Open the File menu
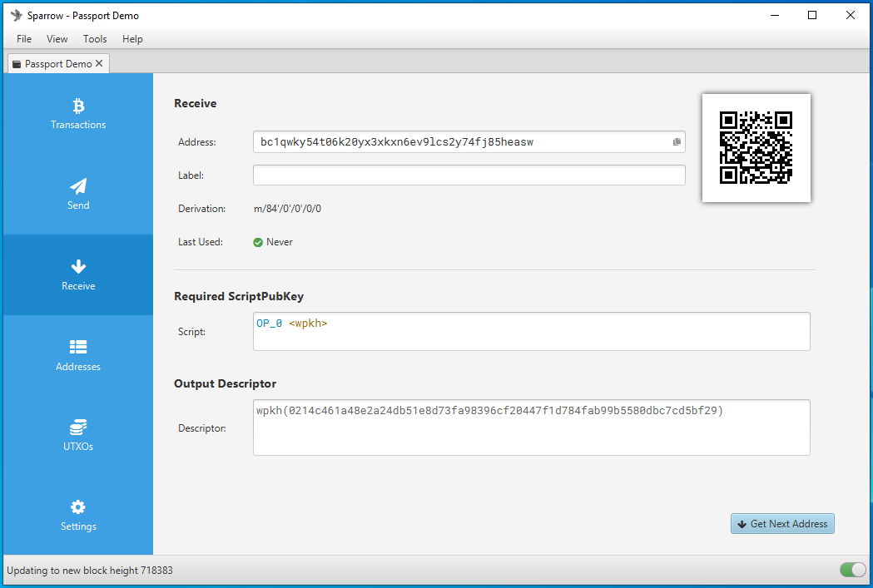873x588 pixels. coord(24,39)
